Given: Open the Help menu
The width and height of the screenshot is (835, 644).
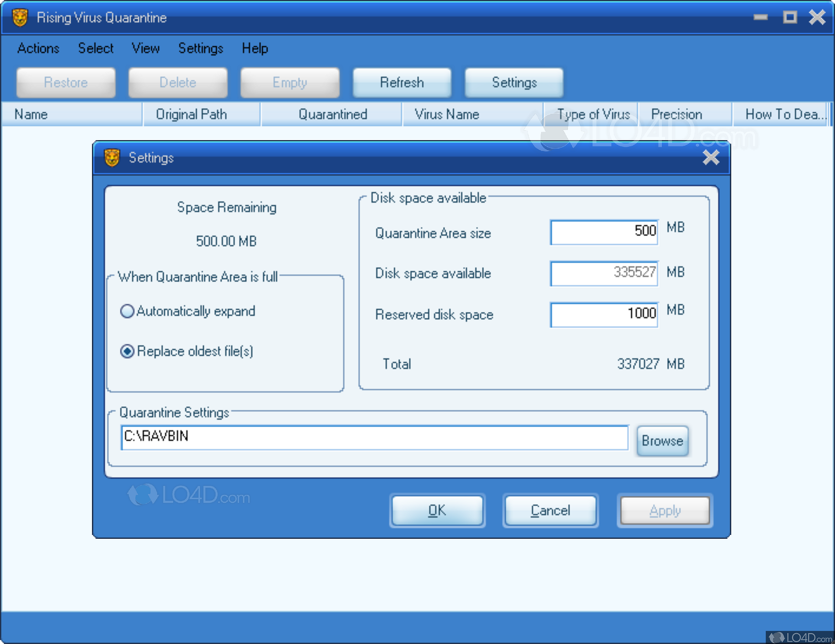Looking at the screenshot, I should click(255, 48).
